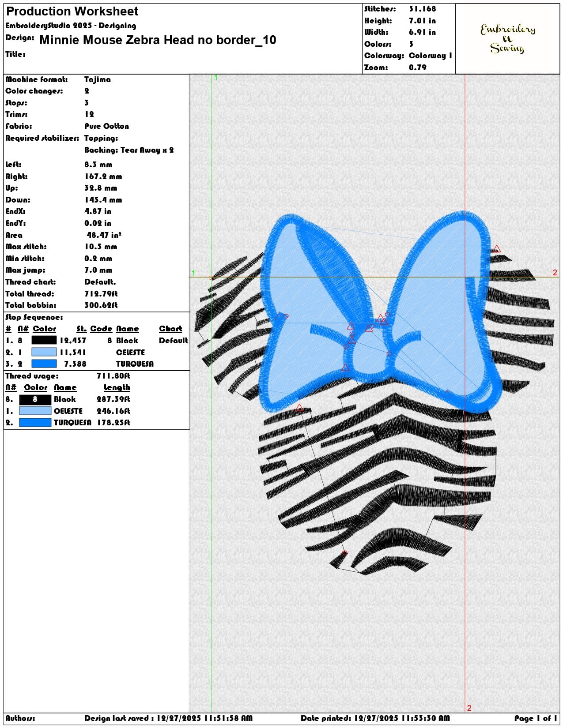The width and height of the screenshot is (563, 728).
Task: Select design name Minnie Mouse Zebra Head no border_10
Action: coord(158,40)
